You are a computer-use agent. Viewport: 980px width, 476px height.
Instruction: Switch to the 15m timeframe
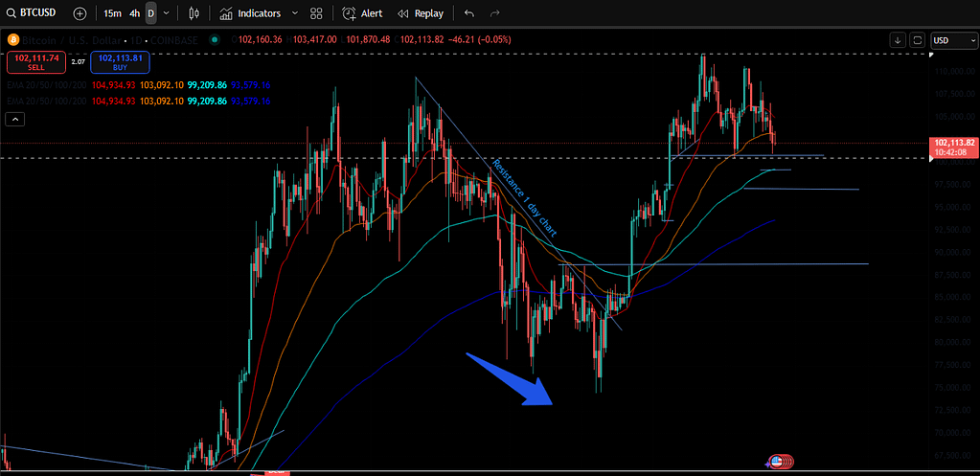coord(112,13)
